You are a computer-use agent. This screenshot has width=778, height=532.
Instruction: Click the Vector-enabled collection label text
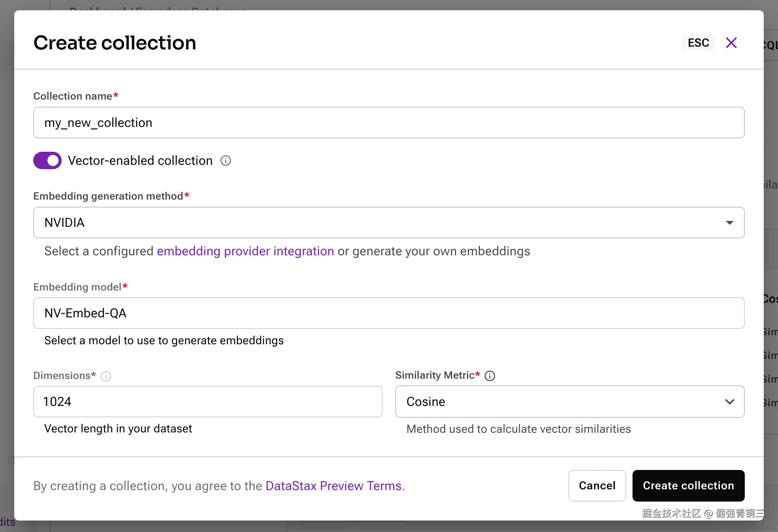pyautogui.click(x=140, y=160)
